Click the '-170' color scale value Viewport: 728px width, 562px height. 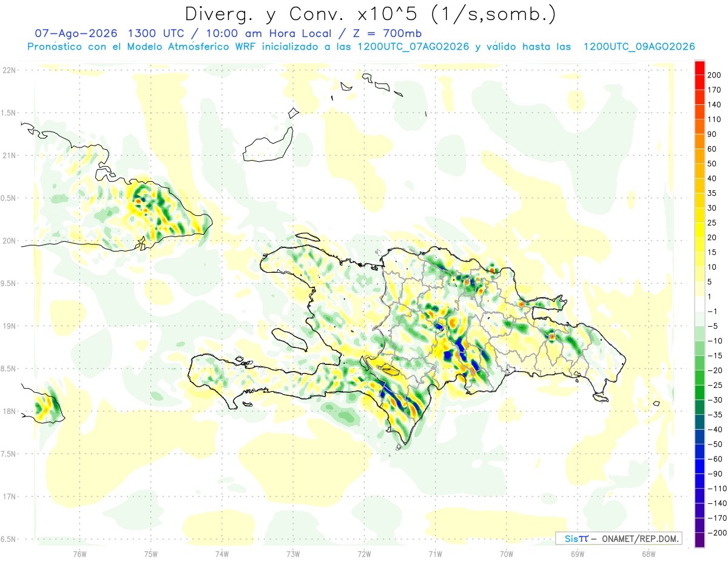pos(716,518)
